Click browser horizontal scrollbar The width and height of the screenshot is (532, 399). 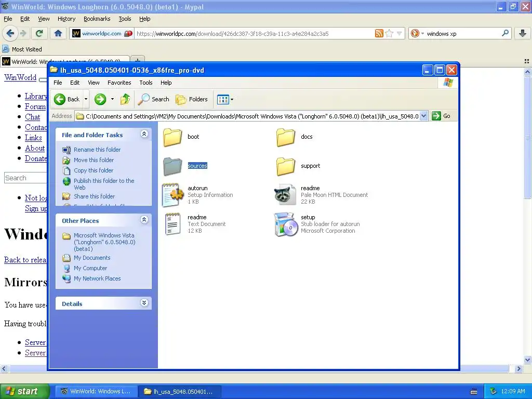click(x=259, y=368)
